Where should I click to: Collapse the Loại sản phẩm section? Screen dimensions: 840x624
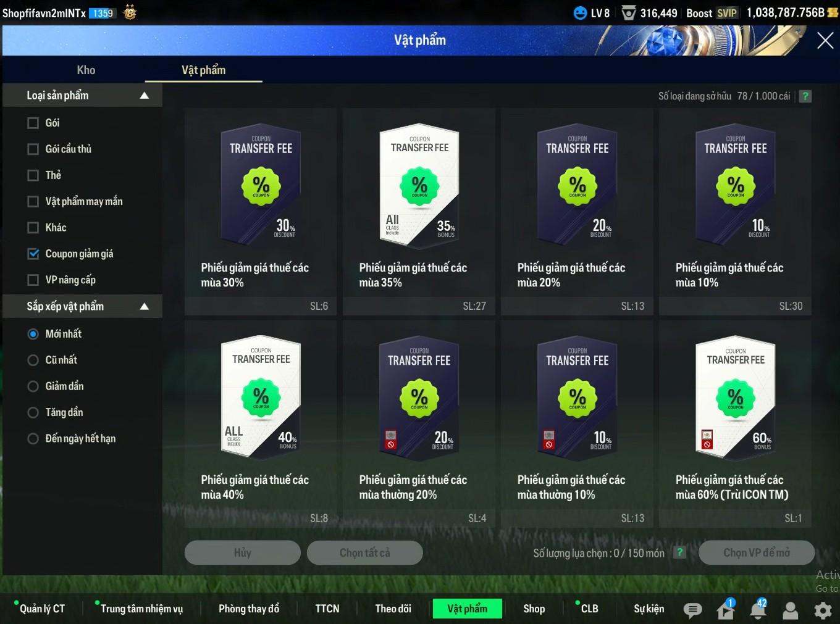(144, 96)
